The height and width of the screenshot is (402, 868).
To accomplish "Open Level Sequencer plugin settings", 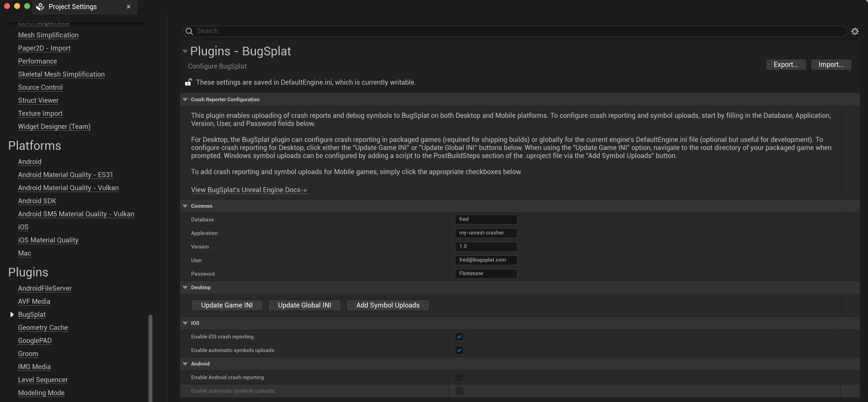I will 43,380.
